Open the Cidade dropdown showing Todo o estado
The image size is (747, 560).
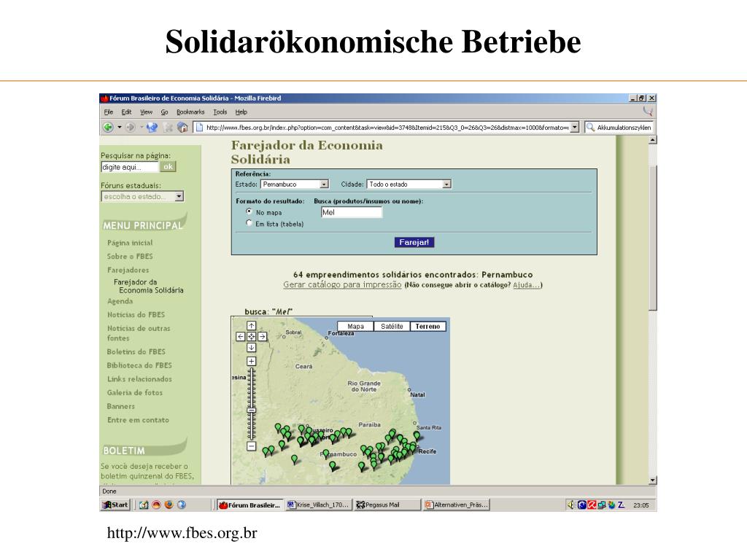(409, 184)
